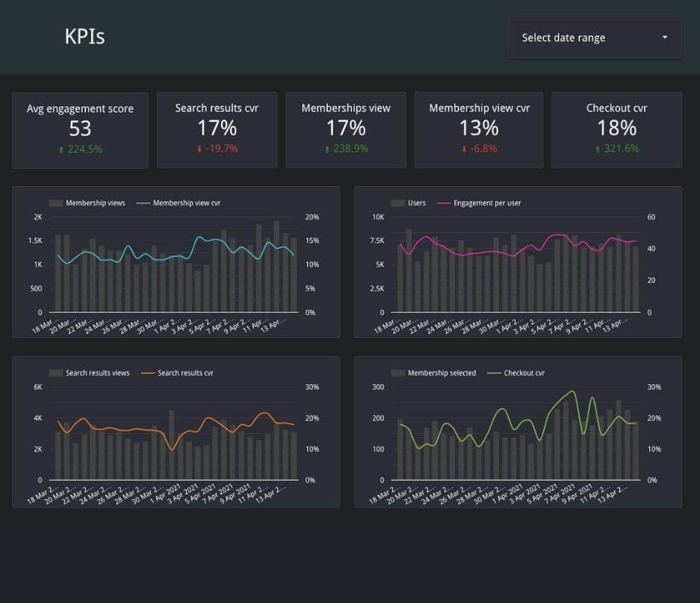The height and width of the screenshot is (603, 700).
Task: Open the Select date range dropdown
Action: coord(595,37)
